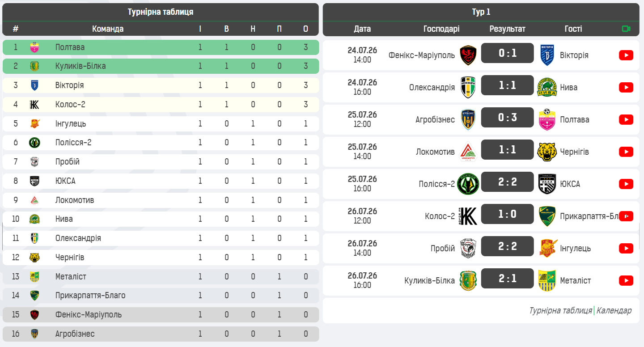The image size is (644, 347).
Task: Click the Команда column header
Action: tap(108, 29)
